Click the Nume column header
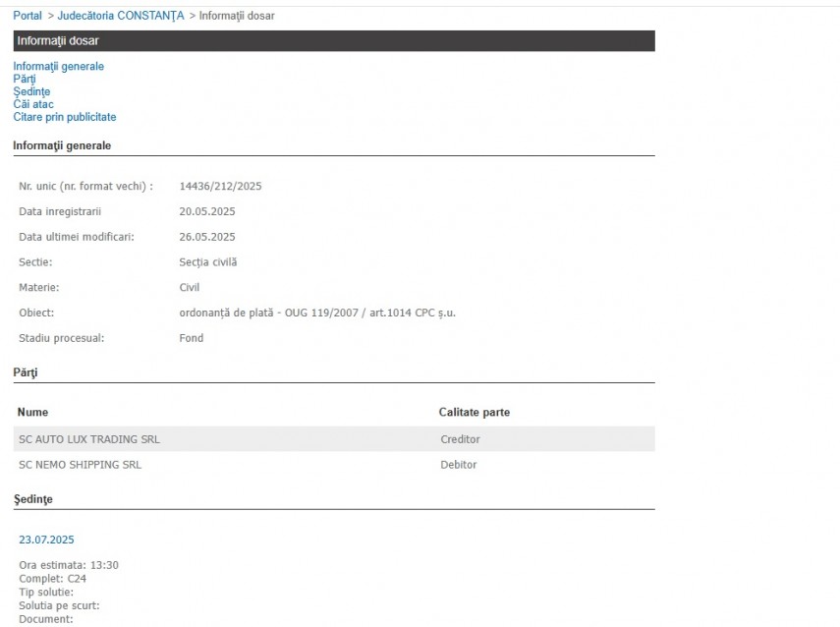840x627 pixels. tap(32, 412)
